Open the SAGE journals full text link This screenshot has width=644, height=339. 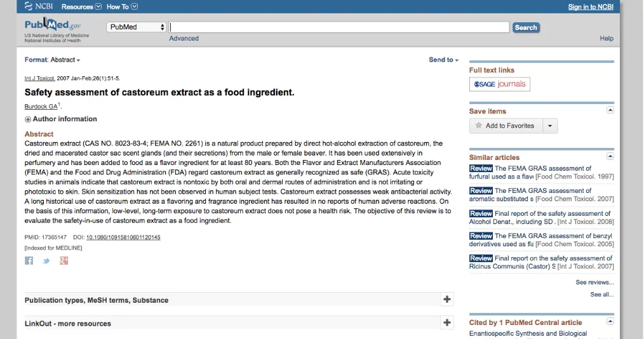(x=500, y=84)
